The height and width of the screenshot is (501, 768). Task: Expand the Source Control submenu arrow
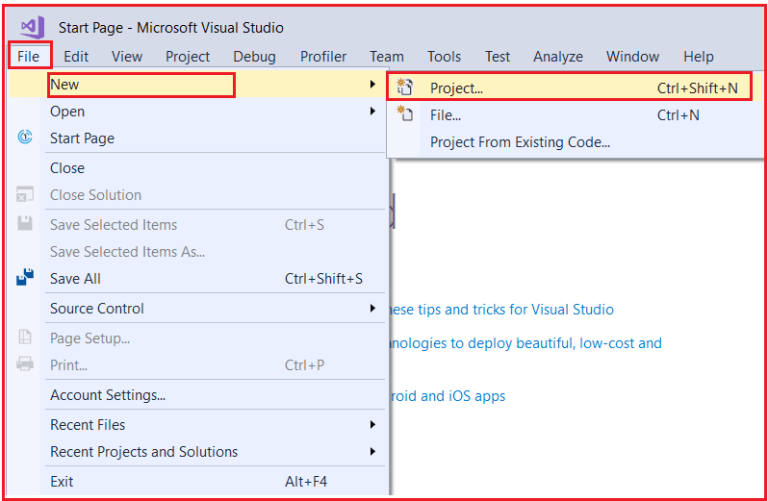pyautogui.click(x=373, y=308)
